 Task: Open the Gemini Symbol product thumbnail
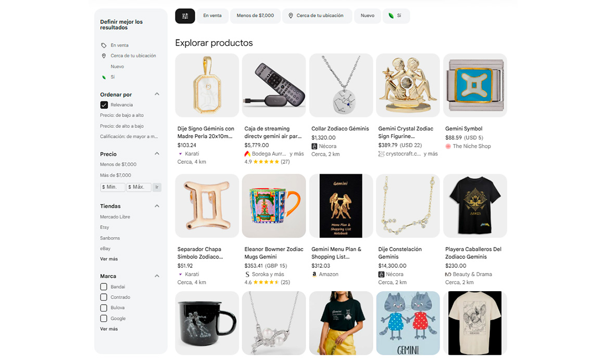click(x=475, y=85)
